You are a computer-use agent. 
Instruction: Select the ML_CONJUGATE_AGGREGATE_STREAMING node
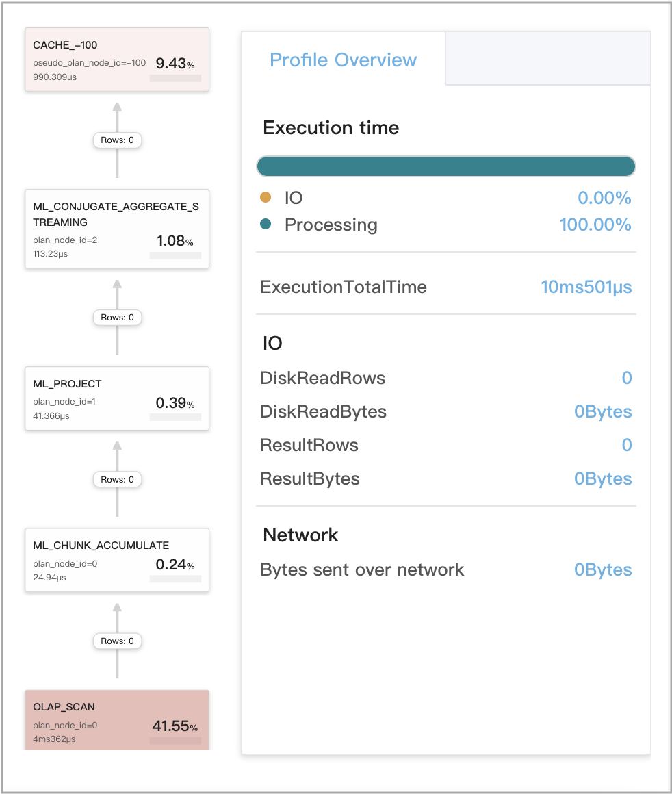coord(116,229)
